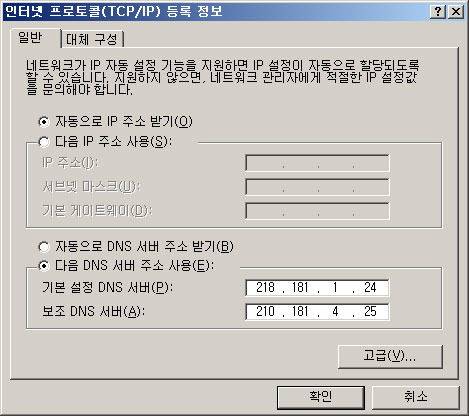Choose 다음 IP 주소 사용 radio option
Screen dimensions: 469x416
[x=44, y=142]
